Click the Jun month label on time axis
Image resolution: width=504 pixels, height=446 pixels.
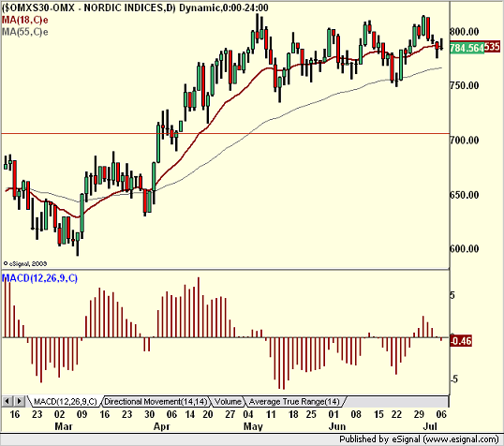point(337,426)
